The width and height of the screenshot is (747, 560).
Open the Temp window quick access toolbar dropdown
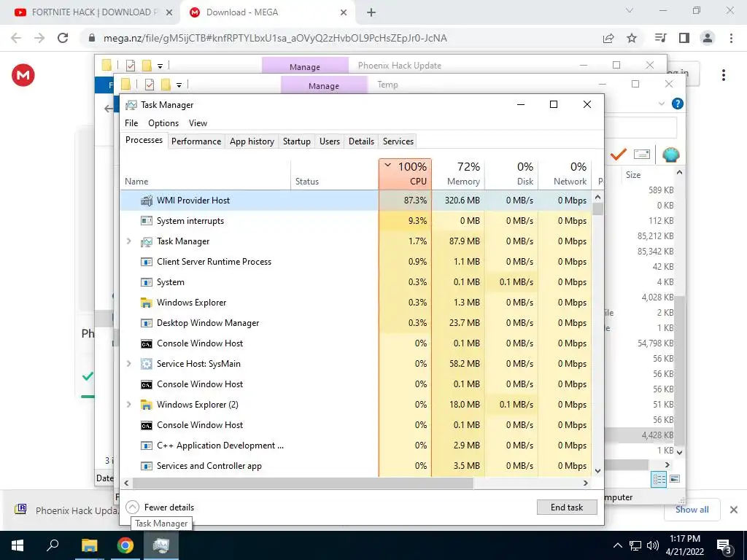[x=179, y=85]
